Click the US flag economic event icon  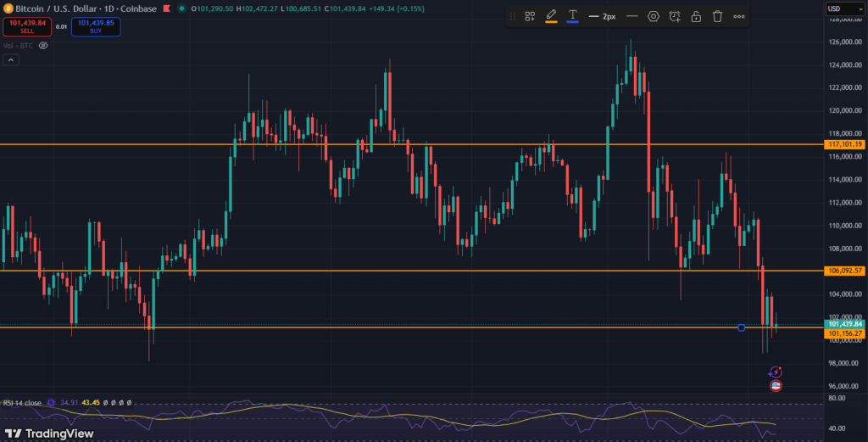[776, 386]
